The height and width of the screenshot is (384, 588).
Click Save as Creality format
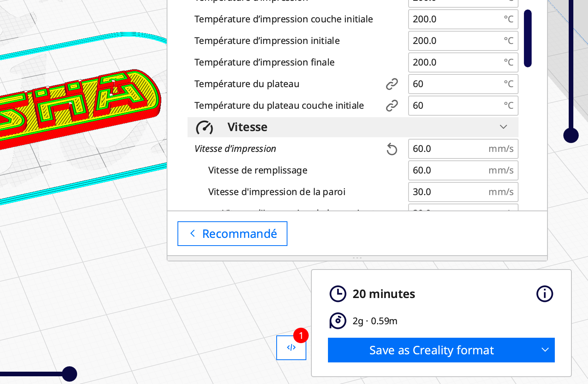[431, 350]
